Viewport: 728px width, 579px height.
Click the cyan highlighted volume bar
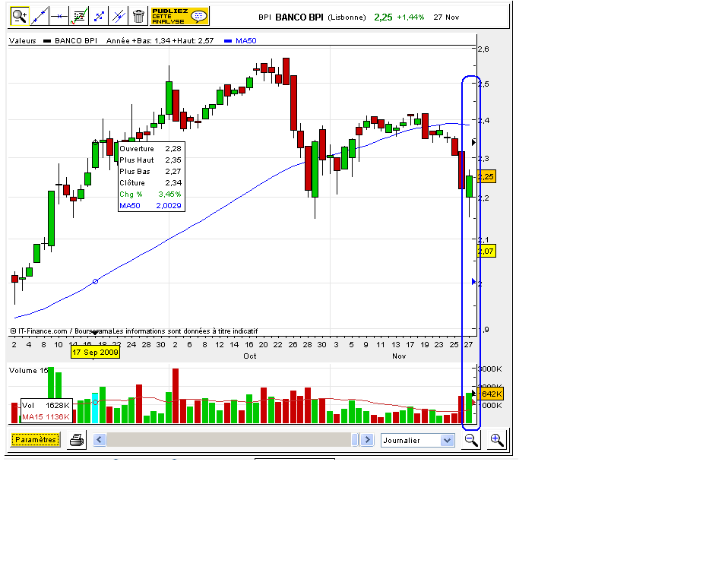pos(95,408)
